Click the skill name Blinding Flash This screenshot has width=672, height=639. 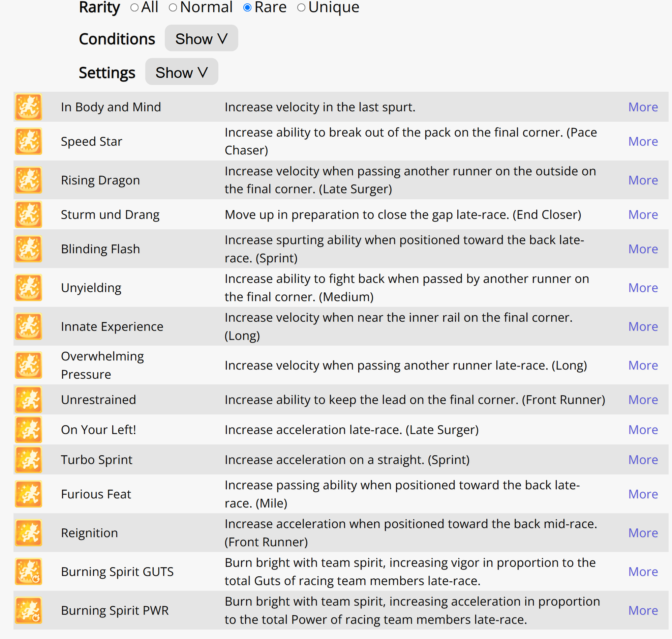pos(100,249)
